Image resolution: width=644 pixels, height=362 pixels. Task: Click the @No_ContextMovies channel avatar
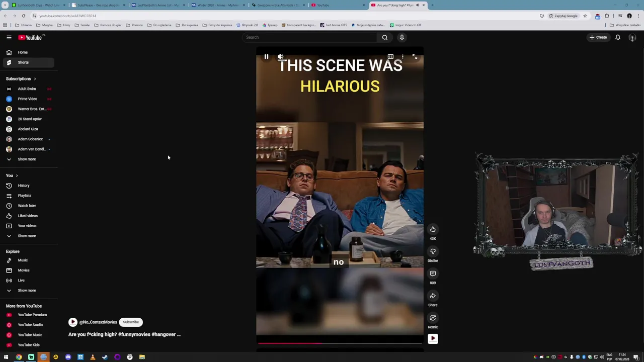coord(73,322)
